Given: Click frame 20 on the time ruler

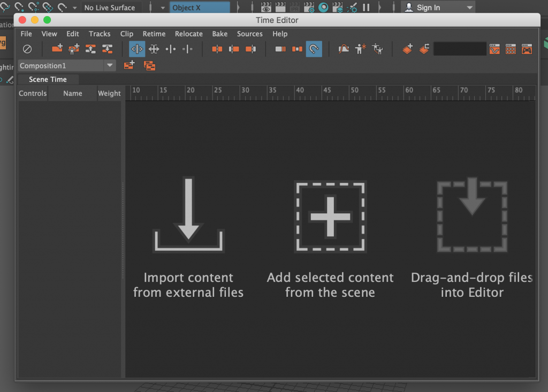Looking at the screenshot, I should (191, 90).
